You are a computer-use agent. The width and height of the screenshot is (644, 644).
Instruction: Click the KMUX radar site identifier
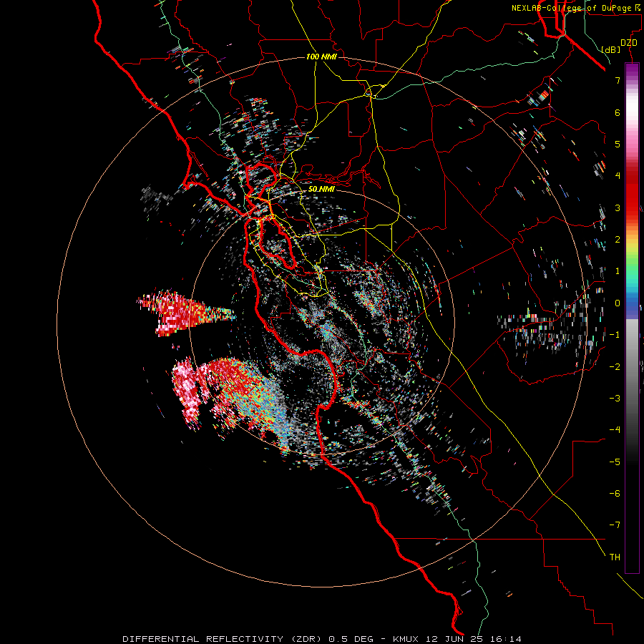point(407,639)
